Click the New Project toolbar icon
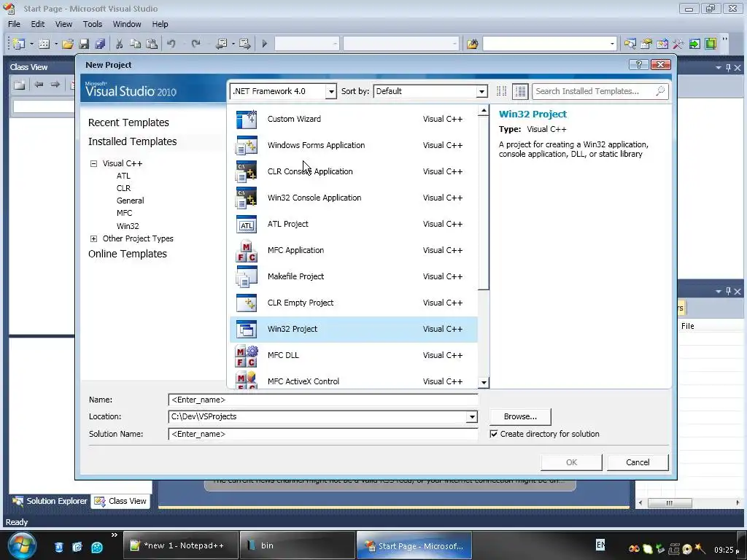 [x=19, y=44]
